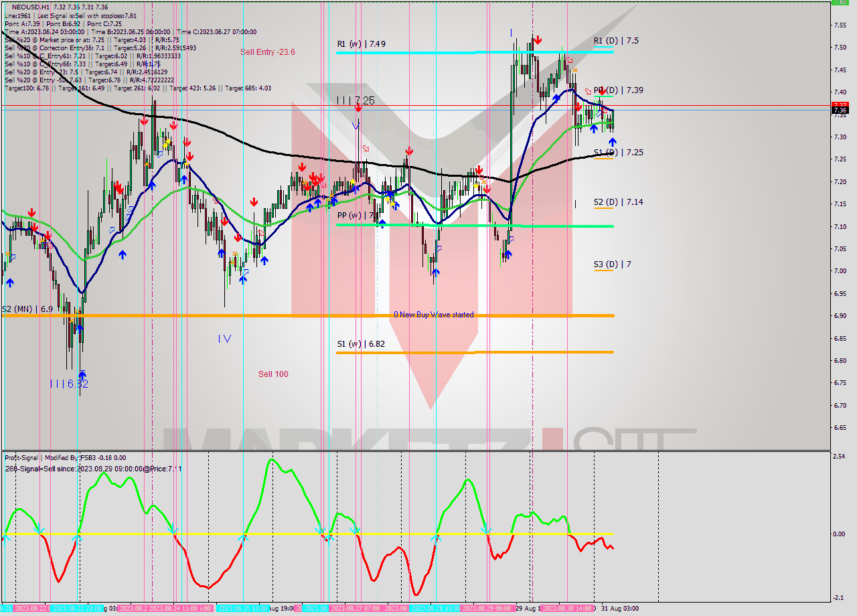
Task: Click the NEOUSD,H1 chart title
Action: pos(30,6)
